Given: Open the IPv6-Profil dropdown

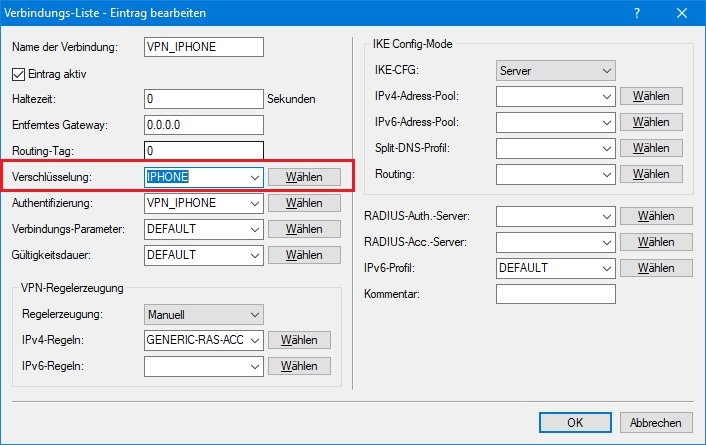Looking at the screenshot, I should pyautogui.click(x=606, y=268).
